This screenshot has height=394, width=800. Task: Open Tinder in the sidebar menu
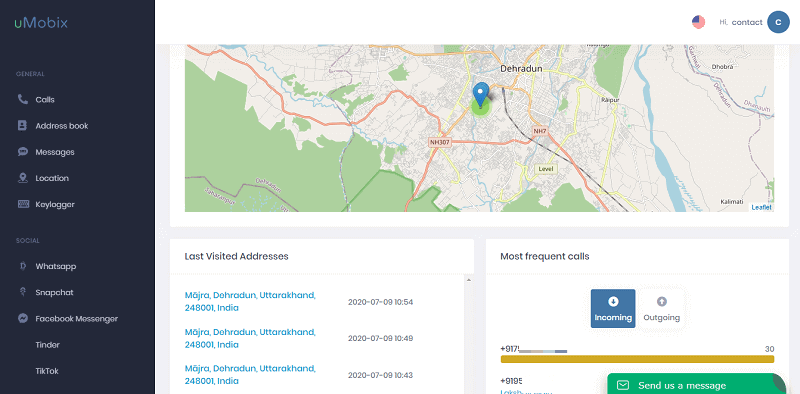tap(47, 345)
